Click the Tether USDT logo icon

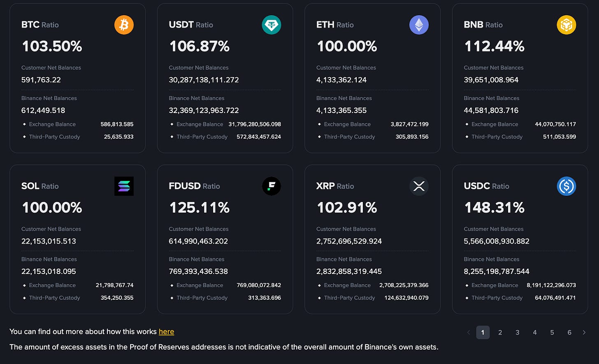point(271,25)
